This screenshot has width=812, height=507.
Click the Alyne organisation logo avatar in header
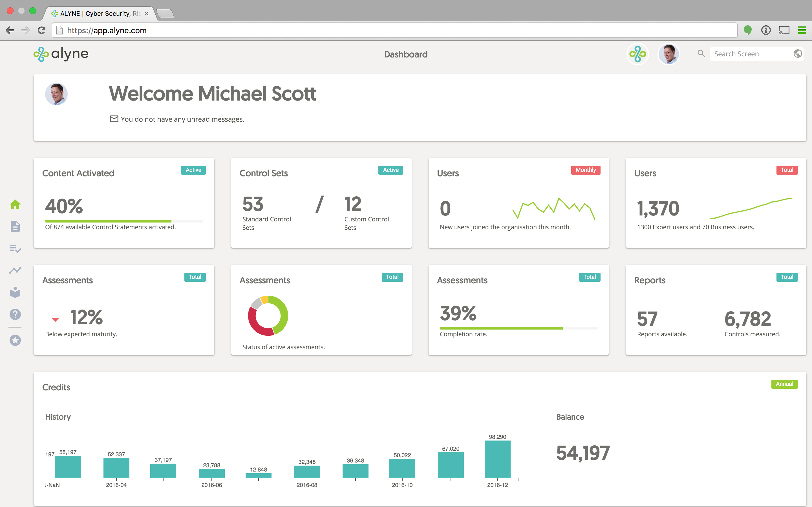click(x=637, y=54)
